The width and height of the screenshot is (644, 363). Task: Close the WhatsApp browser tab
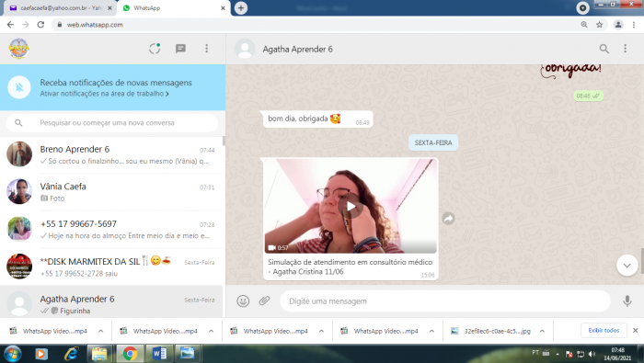tap(223, 7)
